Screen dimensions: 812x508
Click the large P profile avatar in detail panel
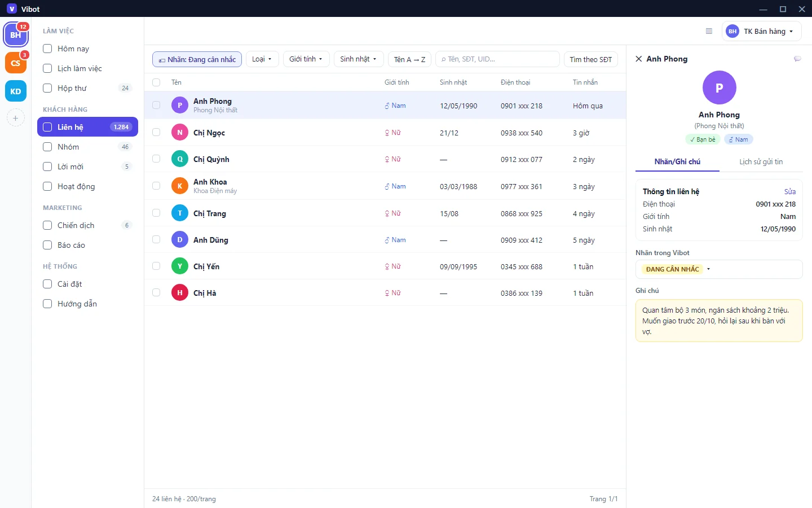719,87
